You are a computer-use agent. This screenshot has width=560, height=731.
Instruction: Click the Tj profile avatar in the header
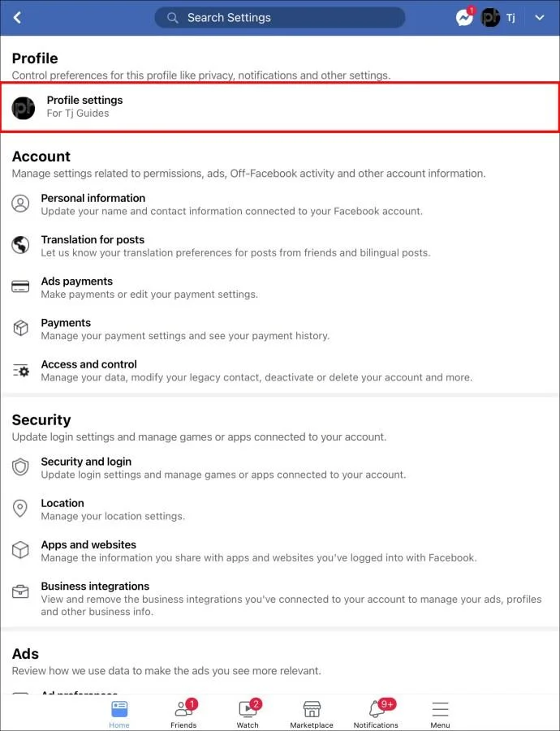click(490, 18)
